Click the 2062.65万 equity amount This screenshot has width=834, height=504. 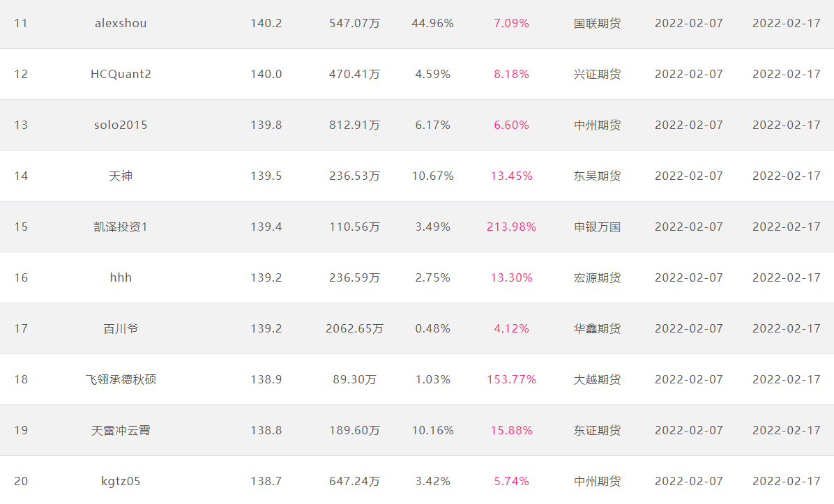(x=354, y=328)
